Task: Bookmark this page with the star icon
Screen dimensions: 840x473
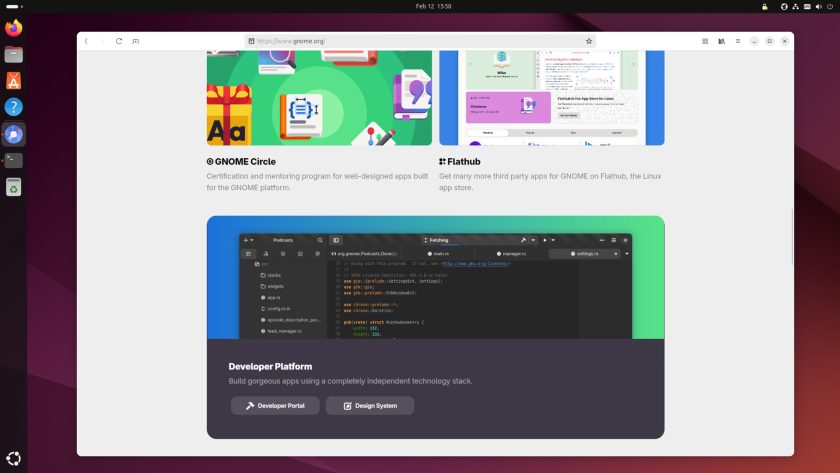Action: point(589,41)
